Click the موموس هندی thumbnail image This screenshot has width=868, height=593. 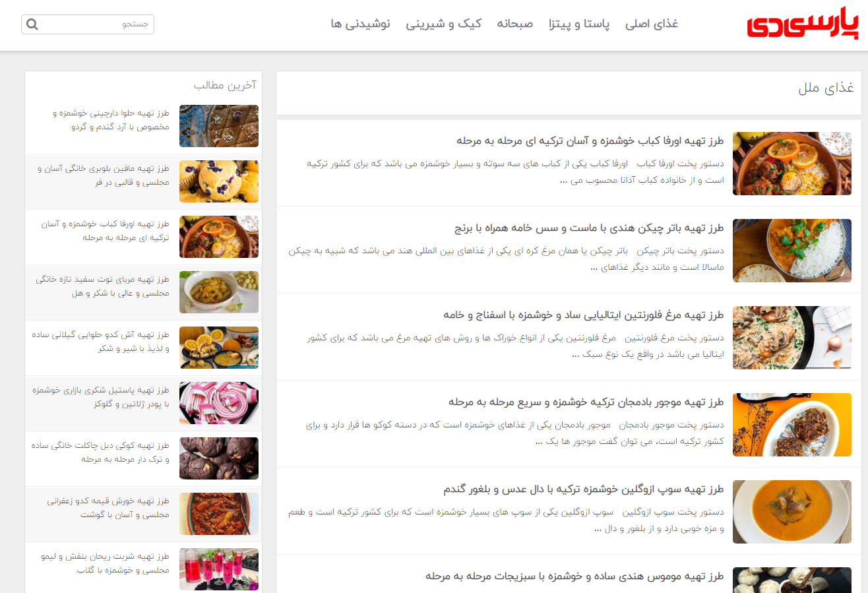click(792, 580)
